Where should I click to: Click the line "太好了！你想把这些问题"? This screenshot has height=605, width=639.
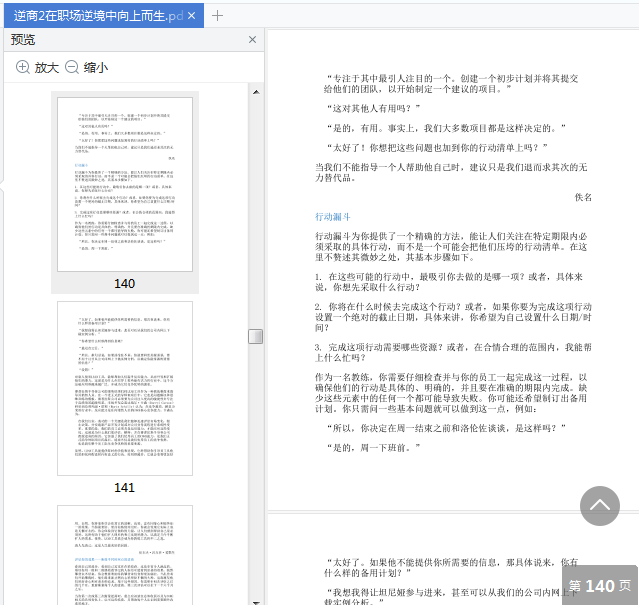point(437,147)
